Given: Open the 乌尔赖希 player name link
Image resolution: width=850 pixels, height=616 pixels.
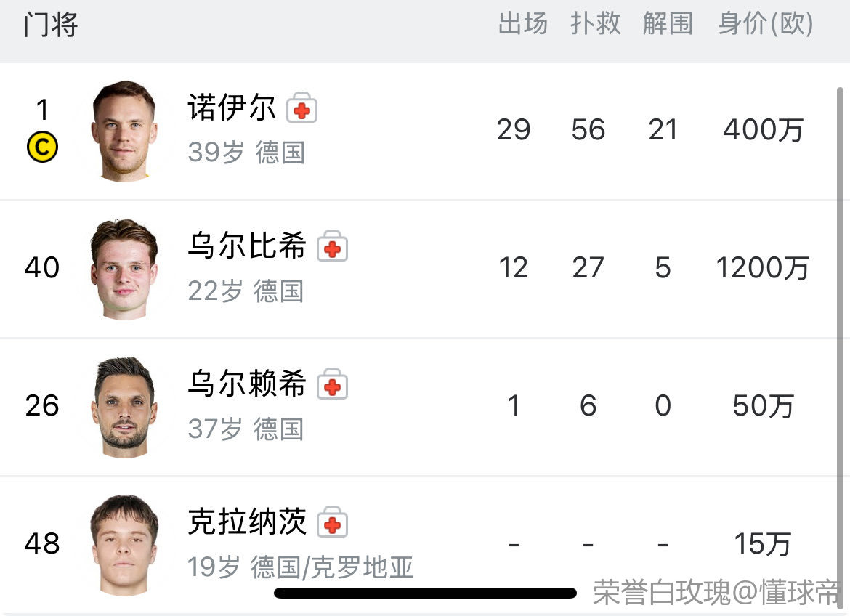Looking at the screenshot, I should coord(247,384).
